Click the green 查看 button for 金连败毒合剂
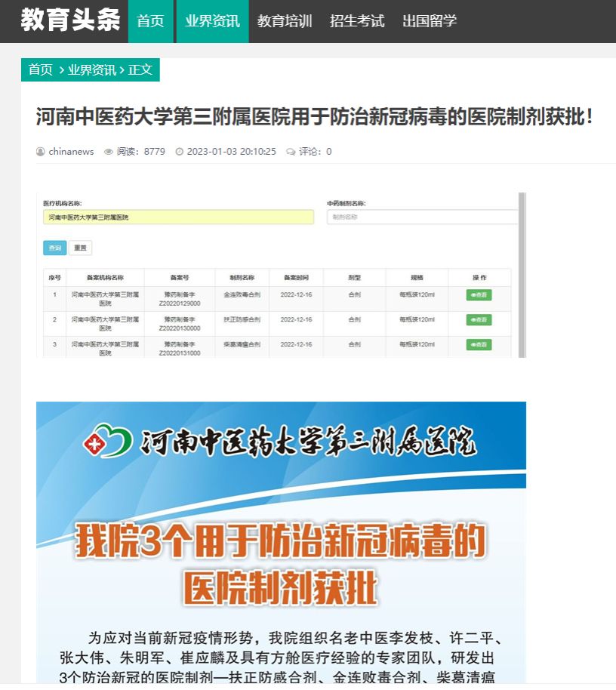Viewport: 616px width, 690px height. tap(479, 295)
